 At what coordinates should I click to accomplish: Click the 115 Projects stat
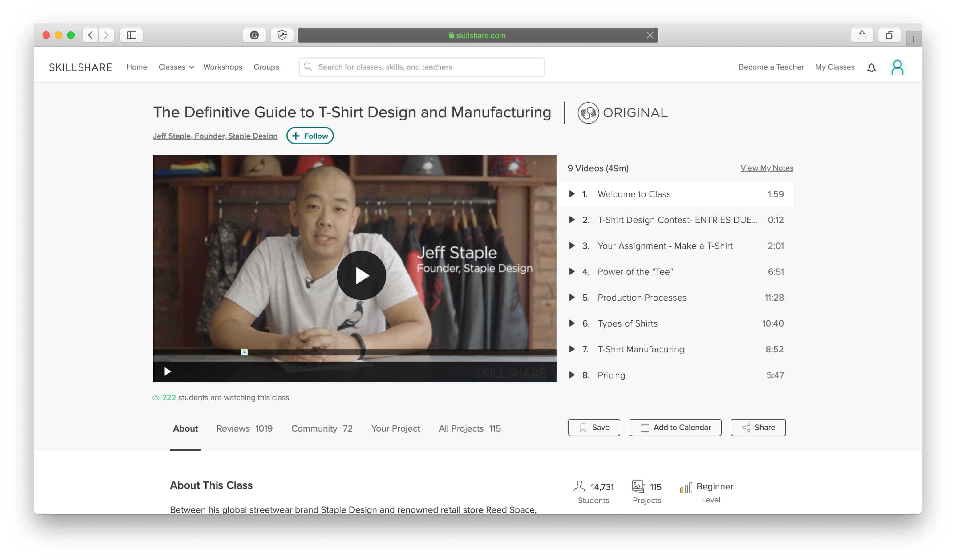point(647,492)
